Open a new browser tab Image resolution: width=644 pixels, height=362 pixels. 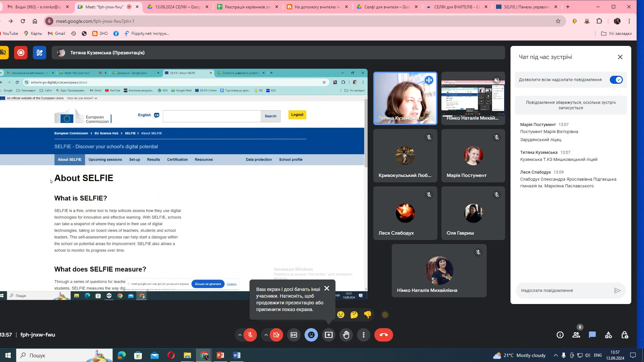568,7
